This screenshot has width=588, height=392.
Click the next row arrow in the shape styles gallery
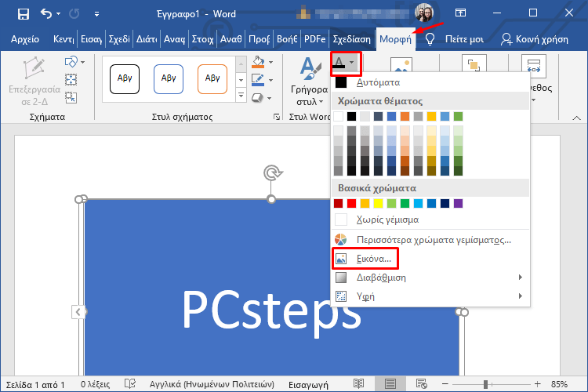(241, 80)
